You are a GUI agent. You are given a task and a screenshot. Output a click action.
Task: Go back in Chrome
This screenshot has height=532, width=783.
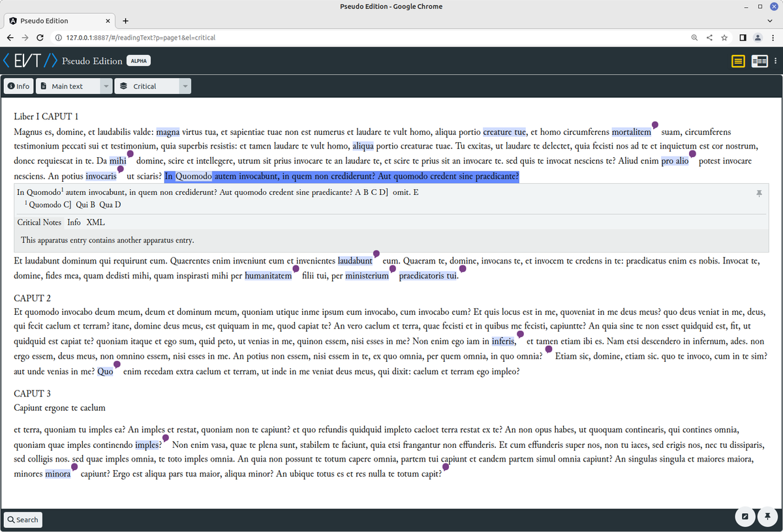coord(10,38)
